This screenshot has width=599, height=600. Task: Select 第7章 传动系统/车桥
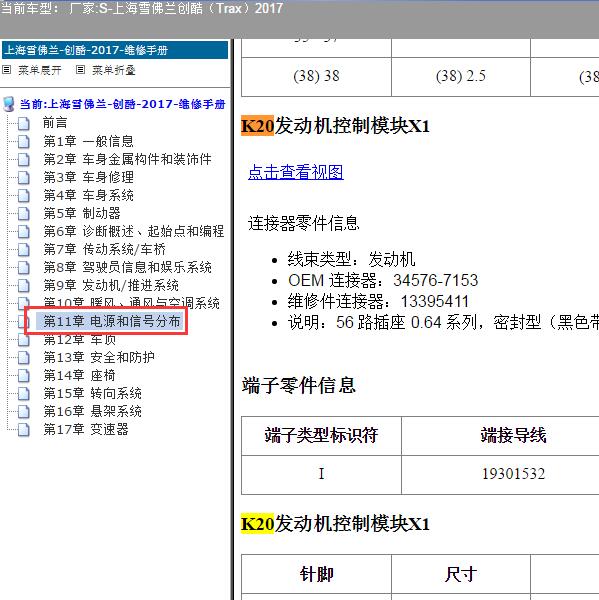[104, 249]
